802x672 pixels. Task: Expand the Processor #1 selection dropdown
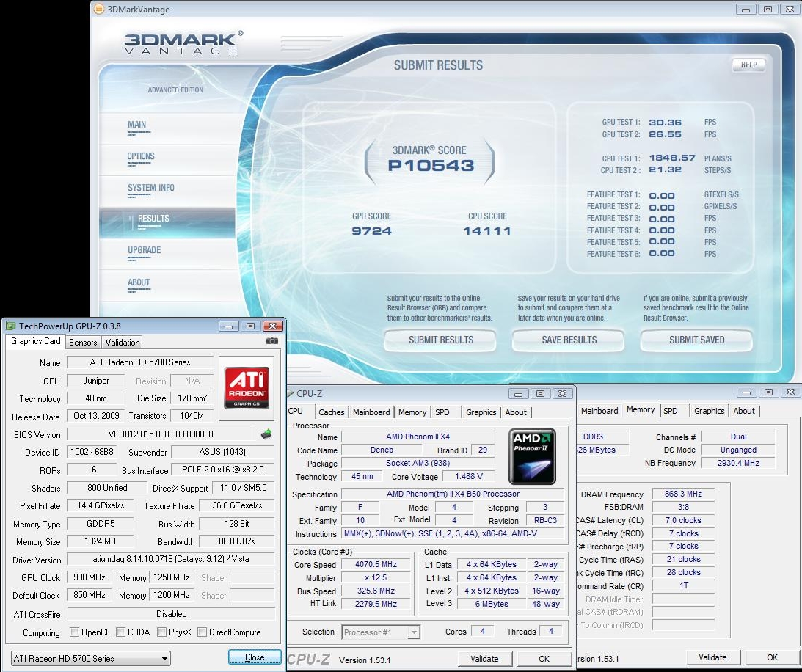point(381,632)
